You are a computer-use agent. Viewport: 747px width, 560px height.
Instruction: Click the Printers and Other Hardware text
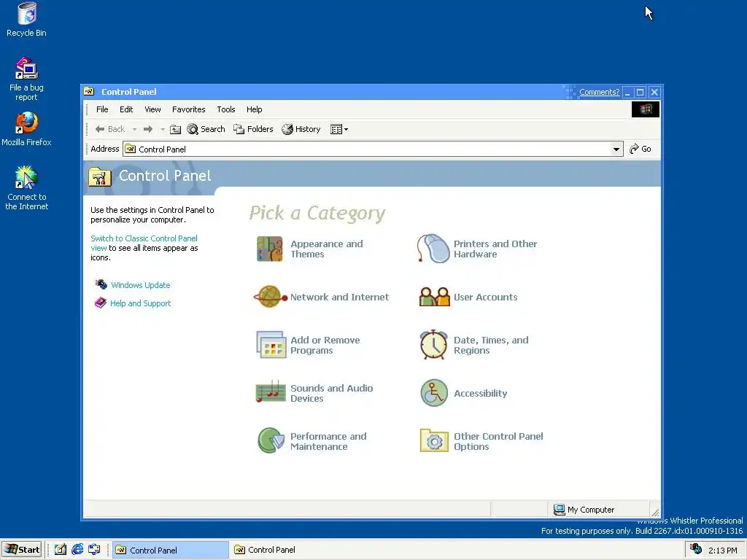[x=495, y=249]
